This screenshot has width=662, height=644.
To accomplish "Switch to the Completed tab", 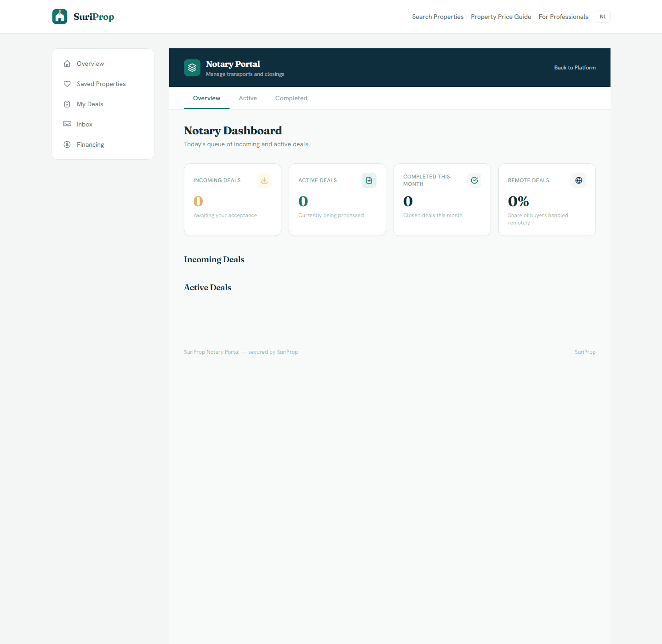I will point(291,98).
